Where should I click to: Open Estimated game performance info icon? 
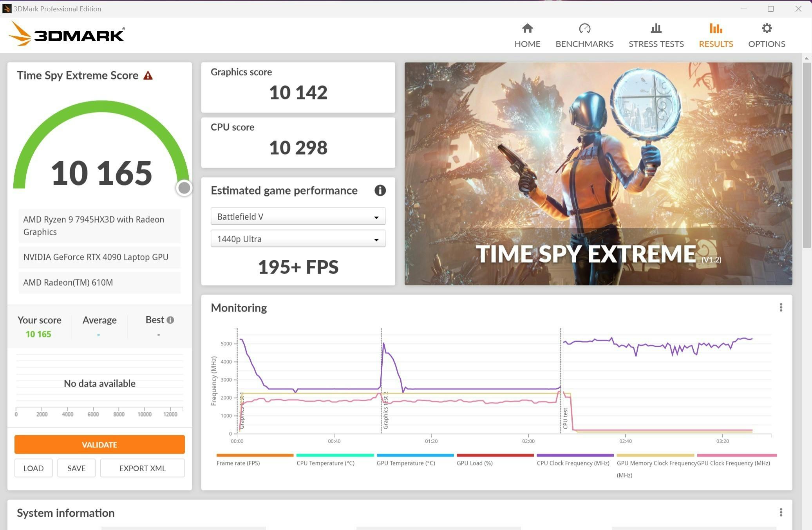[380, 190]
